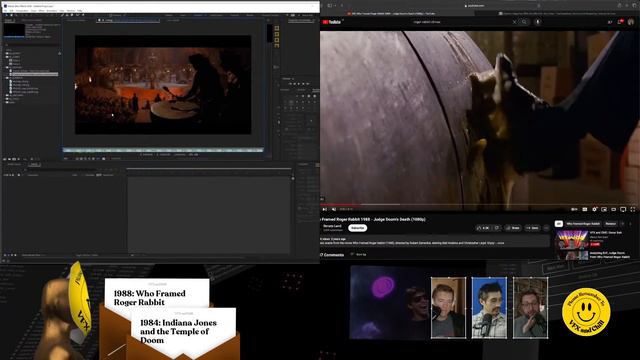
Task: Open the 'Sort by' comments dropdown
Action: pos(358,255)
